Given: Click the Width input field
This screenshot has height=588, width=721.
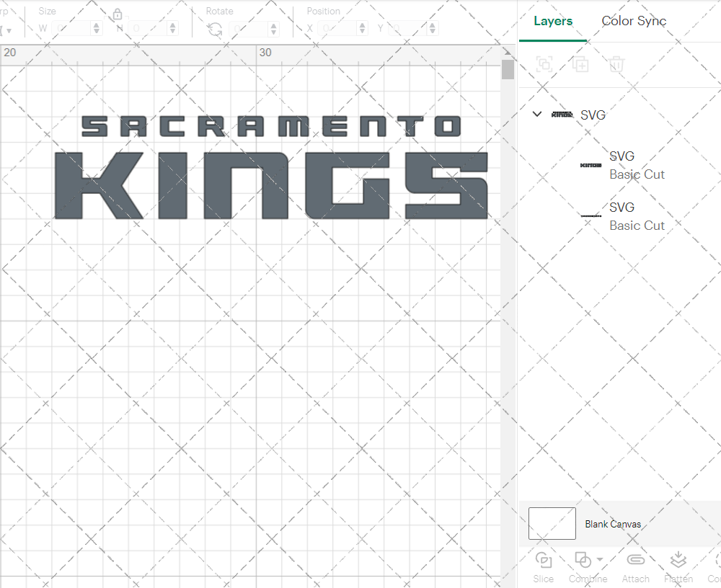Looking at the screenshot, I should [x=71, y=29].
